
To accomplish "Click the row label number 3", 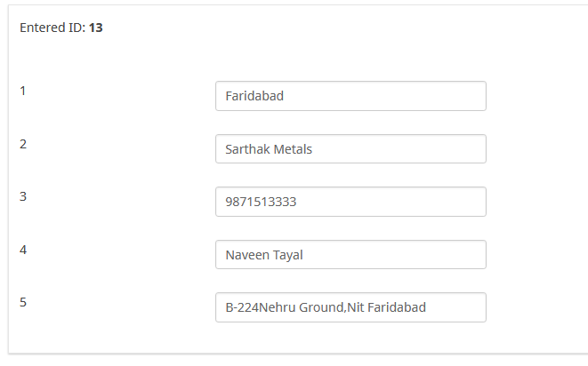I will point(23,196).
